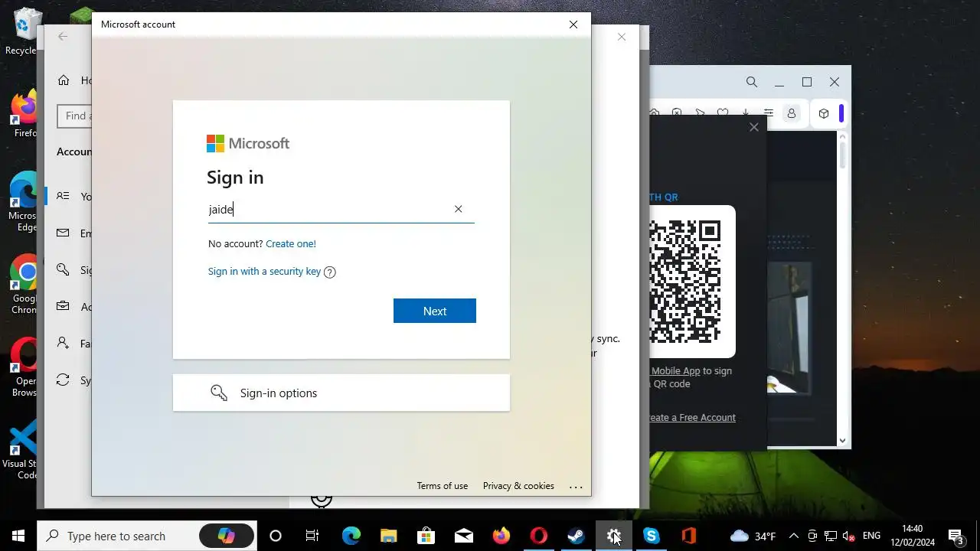Open Microsoft Store from the taskbar

(426, 536)
